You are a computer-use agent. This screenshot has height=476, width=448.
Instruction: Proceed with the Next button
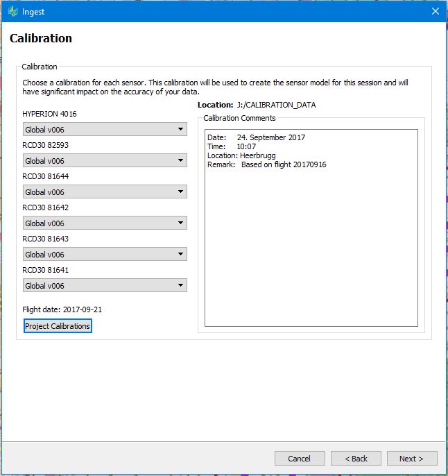click(x=412, y=458)
